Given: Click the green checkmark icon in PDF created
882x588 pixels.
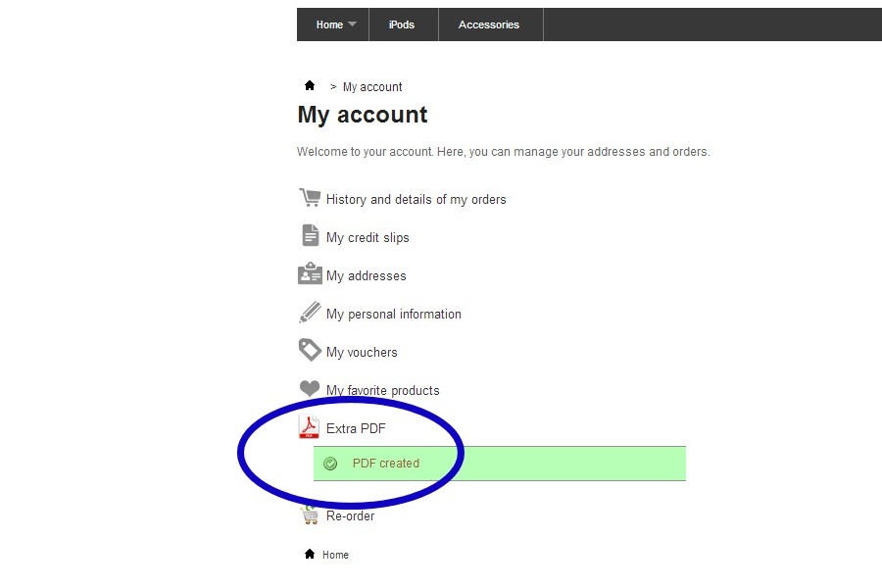Looking at the screenshot, I should (x=331, y=464).
